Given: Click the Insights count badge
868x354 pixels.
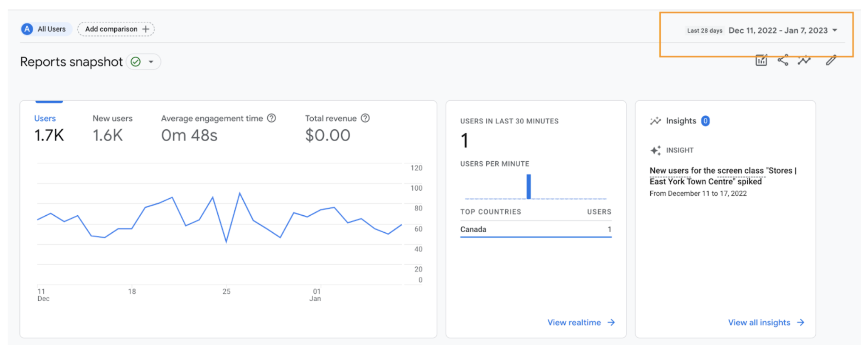Looking at the screenshot, I should point(705,121).
